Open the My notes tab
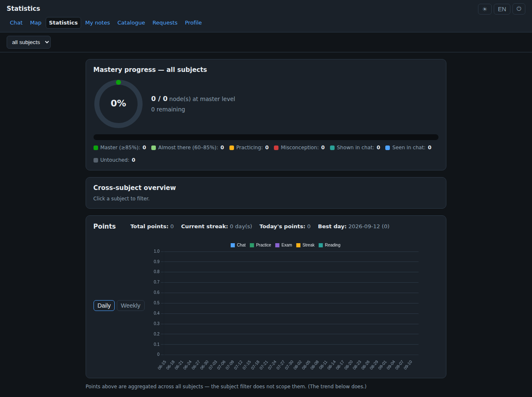Screen dimensions: 532x397 pos(98,23)
